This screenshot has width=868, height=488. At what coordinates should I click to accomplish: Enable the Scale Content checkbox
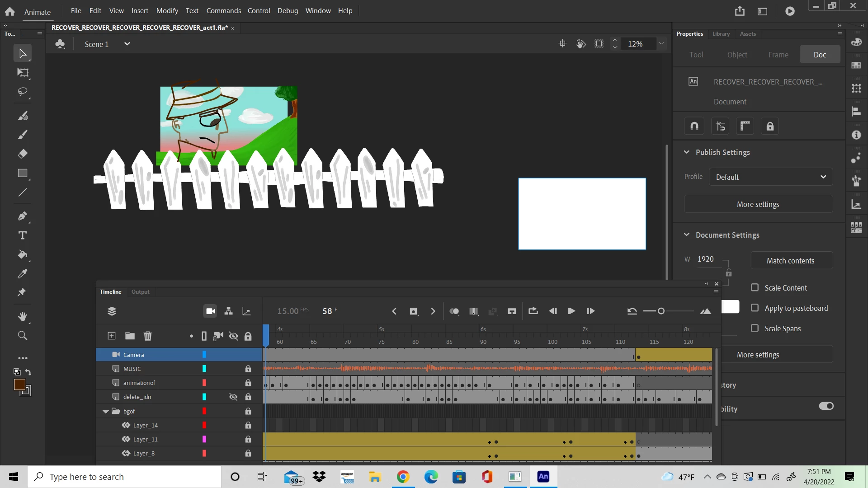(x=755, y=287)
